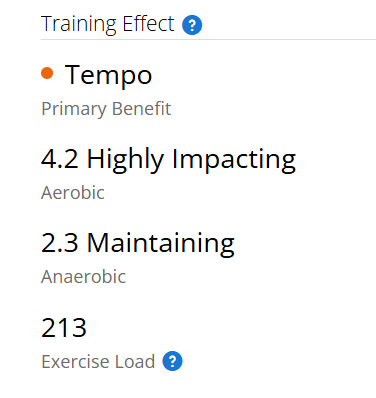The image size is (376, 398).
Task: Select the Aerobic label
Action: pos(73,193)
